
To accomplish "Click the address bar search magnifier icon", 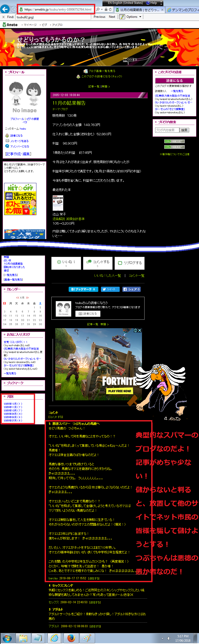I will pos(98,10).
